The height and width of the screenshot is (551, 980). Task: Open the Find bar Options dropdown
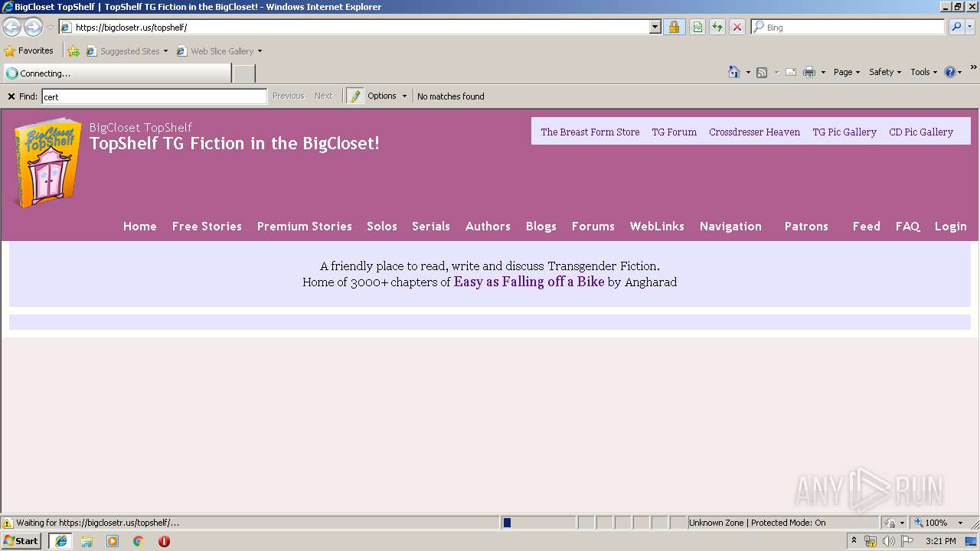[x=387, y=96]
